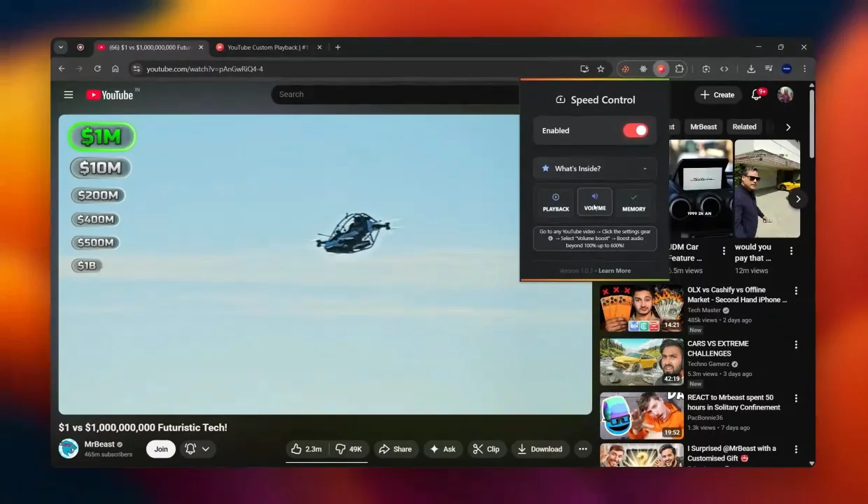Open CARS VS EXTREME CHALLENGES thumbnail
This screenshot has height=504, width=868.
click(641, 362)
